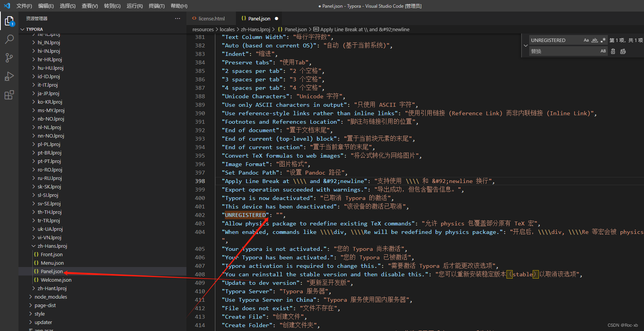Click license.html tab file icon
This screenshot has height=331, width=644.
(x=194, y=18)
